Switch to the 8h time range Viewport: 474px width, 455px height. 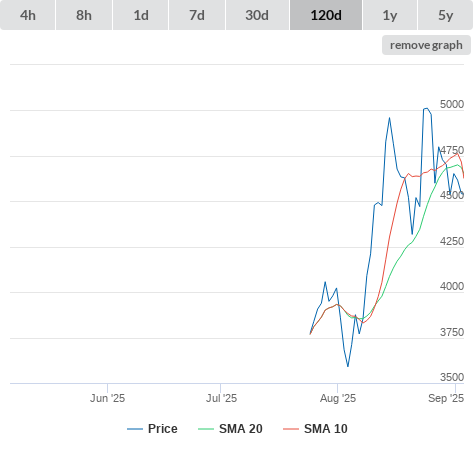(84, 15)
